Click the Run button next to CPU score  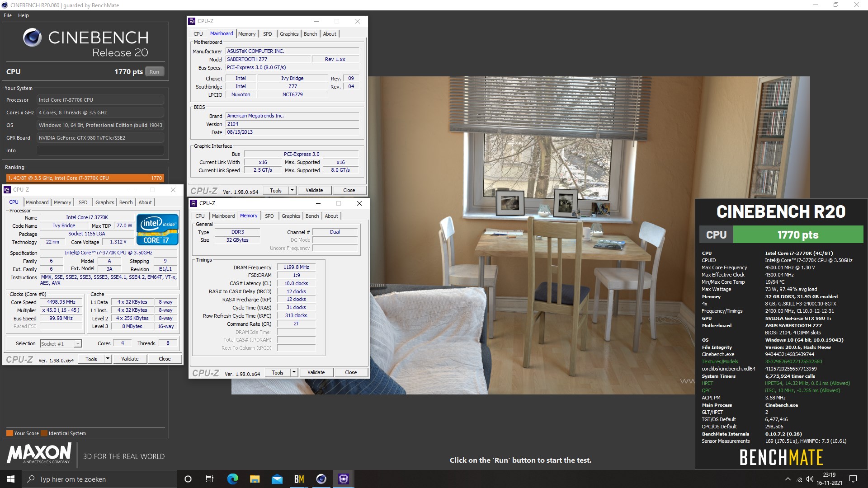(155, 72)
